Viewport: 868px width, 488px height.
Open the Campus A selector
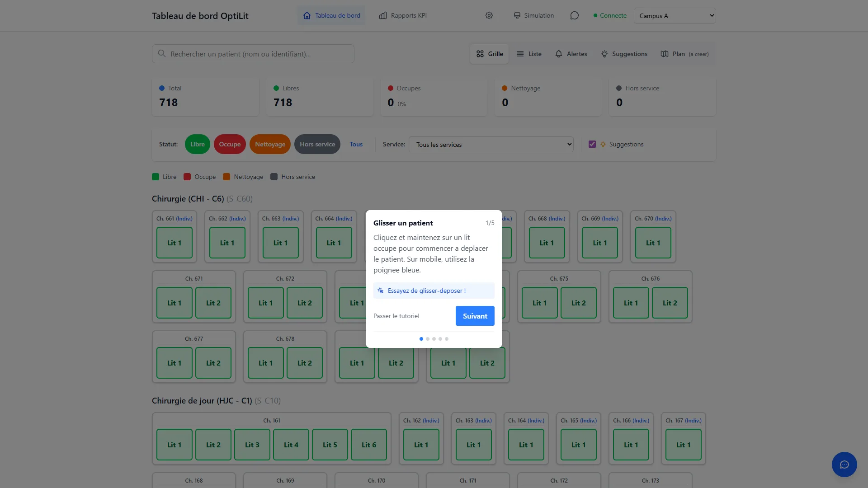[x=675, y=15]
